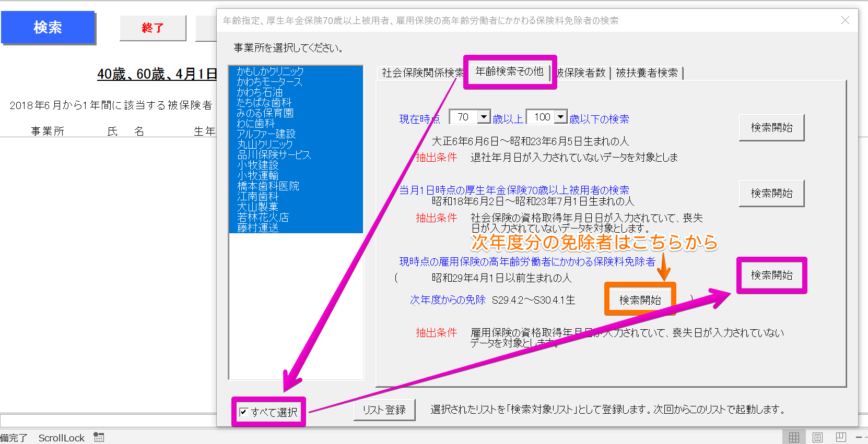This screenshot has height=444, width=868.
Task: Open the 被保険者数 tab
Action: coord(581,73)
